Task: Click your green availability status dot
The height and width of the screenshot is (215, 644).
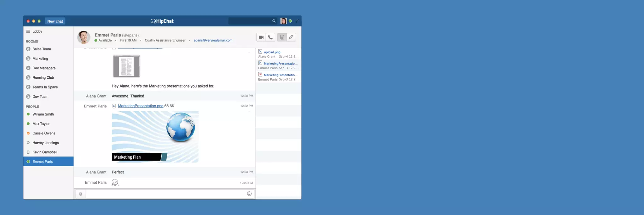Action: 290,21
